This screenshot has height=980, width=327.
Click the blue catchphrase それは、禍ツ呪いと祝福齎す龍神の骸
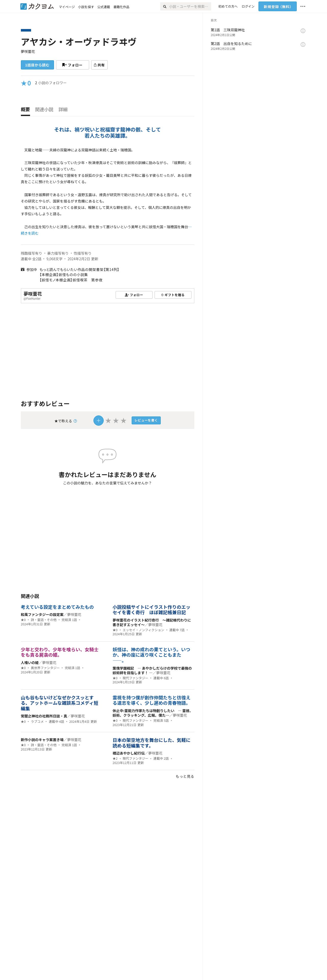click(x=107, y=132)
